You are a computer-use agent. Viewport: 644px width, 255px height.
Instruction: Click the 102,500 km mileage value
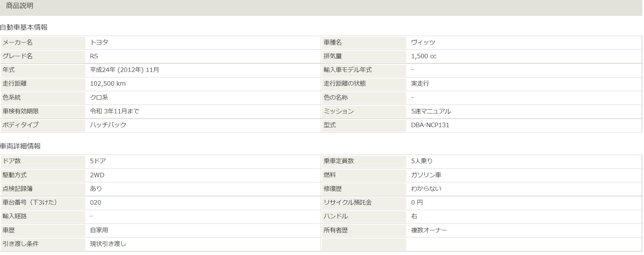click(x=108, y=84)
